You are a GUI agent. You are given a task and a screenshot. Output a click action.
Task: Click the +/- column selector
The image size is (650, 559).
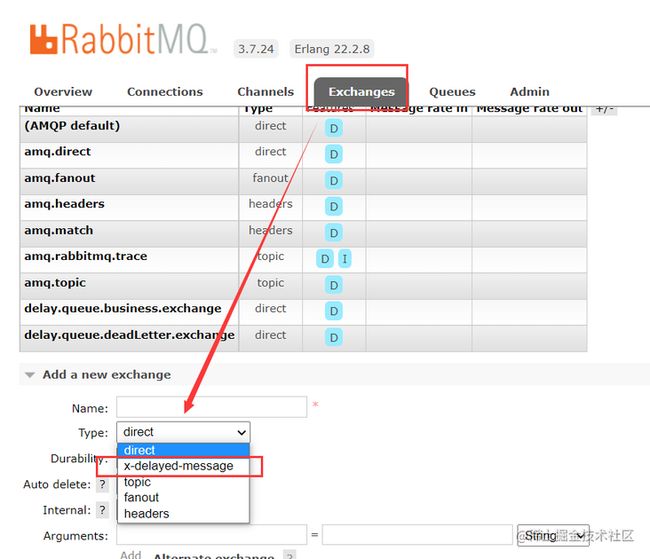click(604, 109)
